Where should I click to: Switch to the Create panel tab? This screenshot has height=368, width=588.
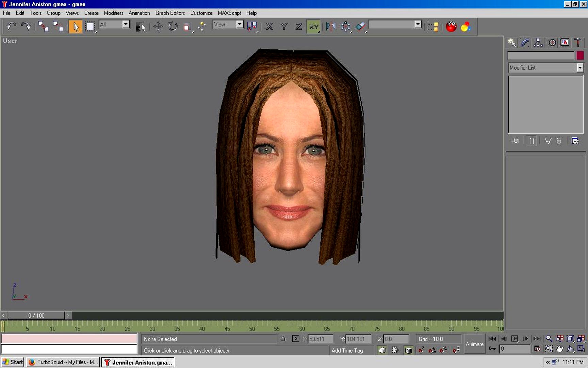(511, 42)
